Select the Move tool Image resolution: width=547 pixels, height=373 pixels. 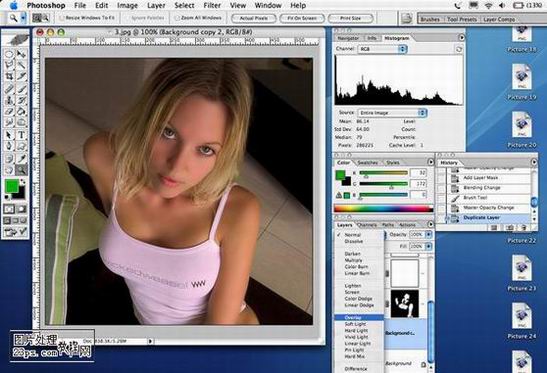click(x=22, y=54)
